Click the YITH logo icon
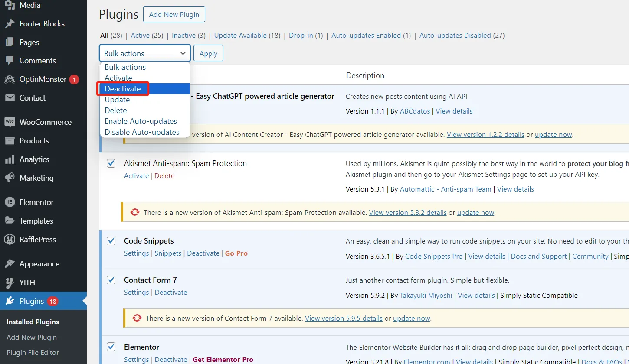This screenshot has height=364, width=629. click(x=10, y=283)
